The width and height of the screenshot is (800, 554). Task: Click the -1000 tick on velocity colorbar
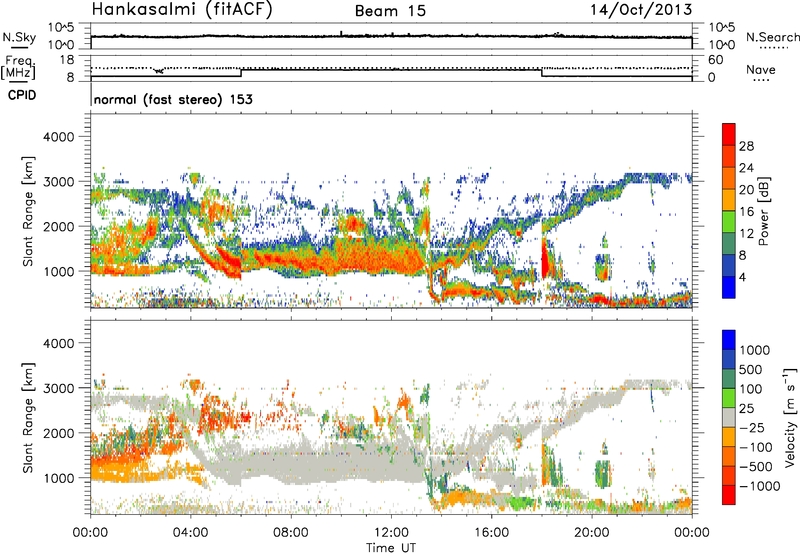[759, 486]
